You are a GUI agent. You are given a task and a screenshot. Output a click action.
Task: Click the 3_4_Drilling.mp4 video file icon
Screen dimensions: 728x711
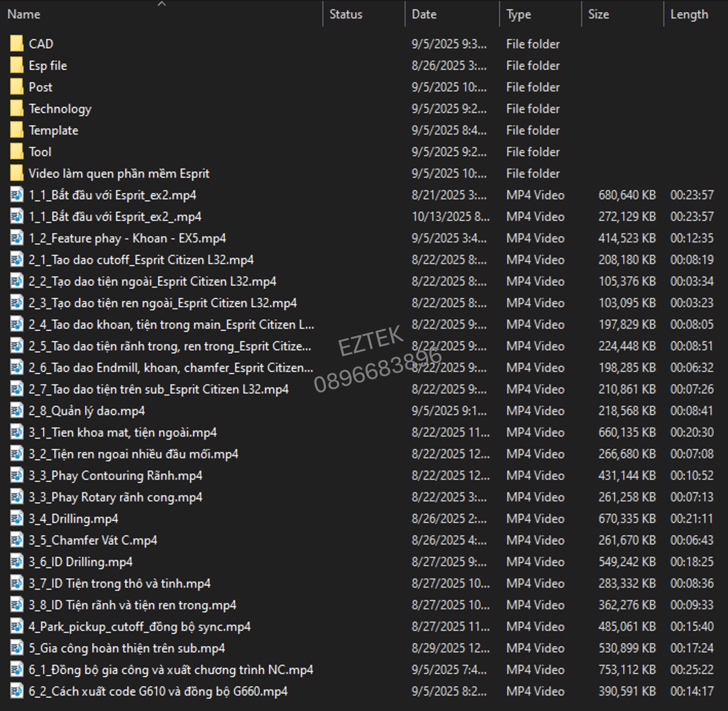point(16,518)
